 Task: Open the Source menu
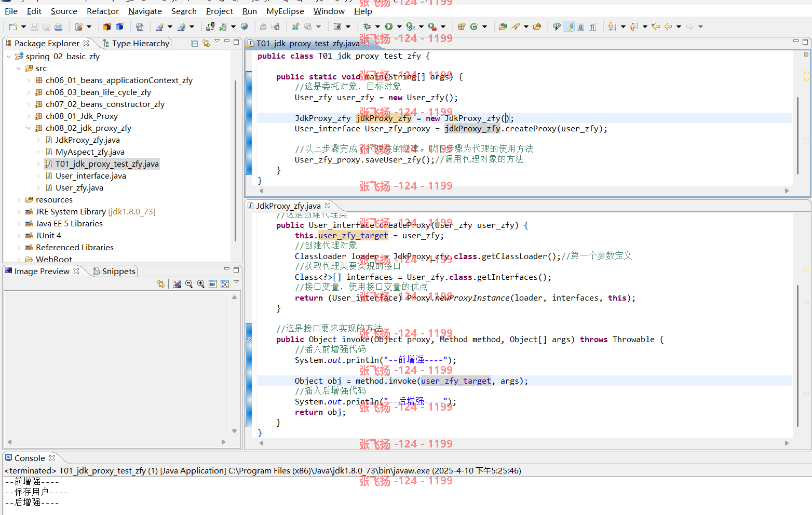pos(64,11)
